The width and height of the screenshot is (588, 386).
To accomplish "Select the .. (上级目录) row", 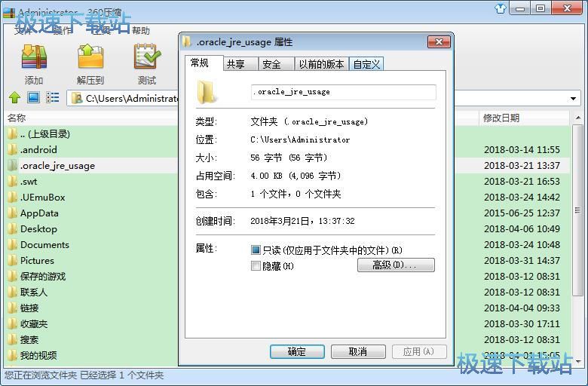I will 92,134.
